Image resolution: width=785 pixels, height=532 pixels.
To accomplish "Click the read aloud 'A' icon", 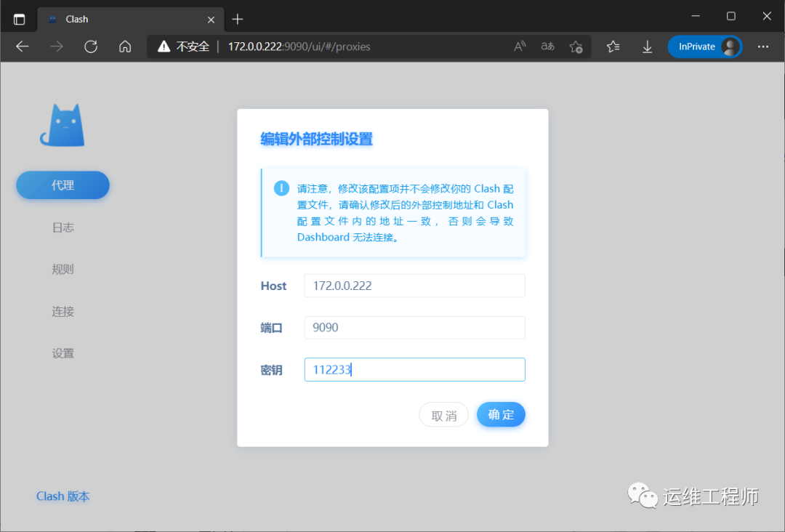I will click(519, 46).
